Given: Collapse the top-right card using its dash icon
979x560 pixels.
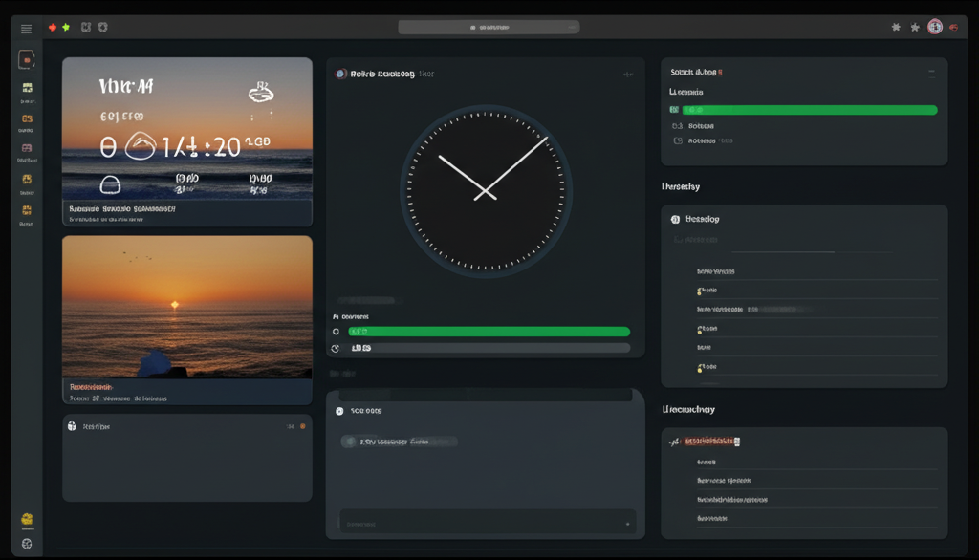Looking at the screenshot, I should pos(931,73).
